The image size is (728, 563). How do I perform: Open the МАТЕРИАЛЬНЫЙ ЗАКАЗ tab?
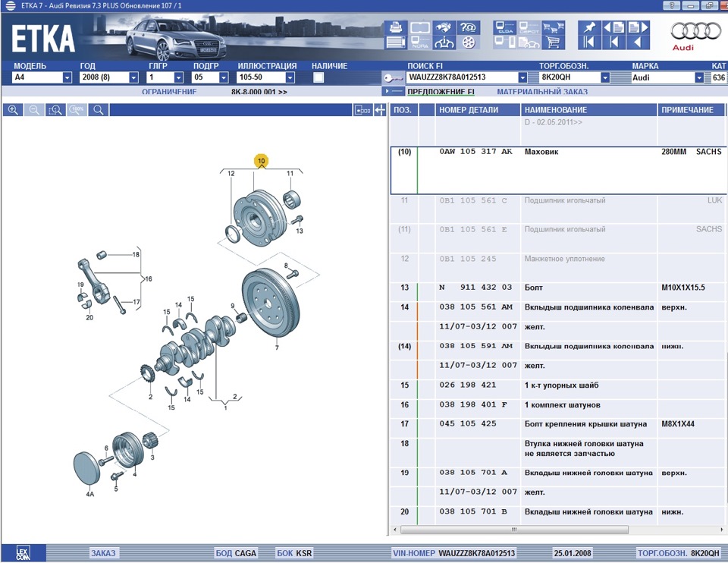[x=542, y=92]
